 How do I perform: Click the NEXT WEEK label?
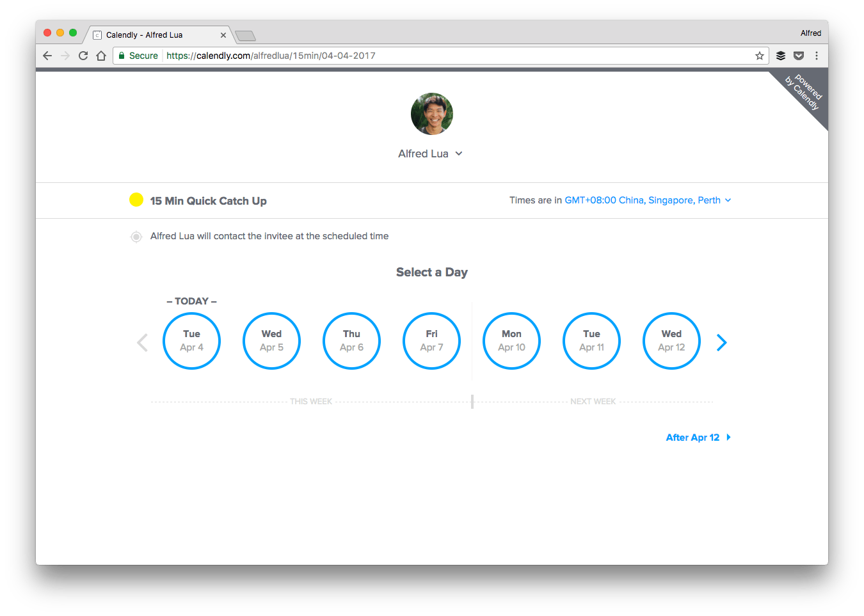(x=593, y=402)
